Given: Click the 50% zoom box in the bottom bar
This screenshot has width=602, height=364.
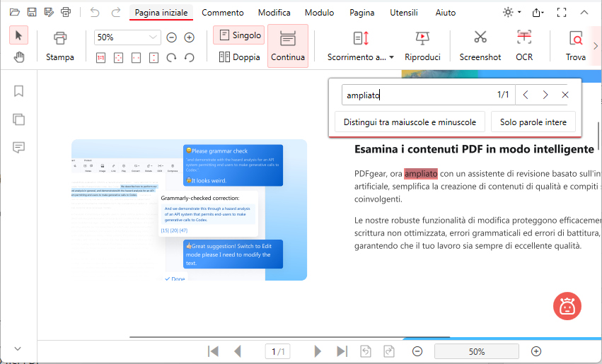Looking at the screenshot, I should click(477, 351).
